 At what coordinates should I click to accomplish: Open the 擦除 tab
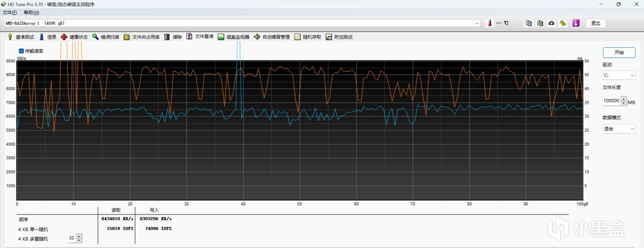click(173, 37)
